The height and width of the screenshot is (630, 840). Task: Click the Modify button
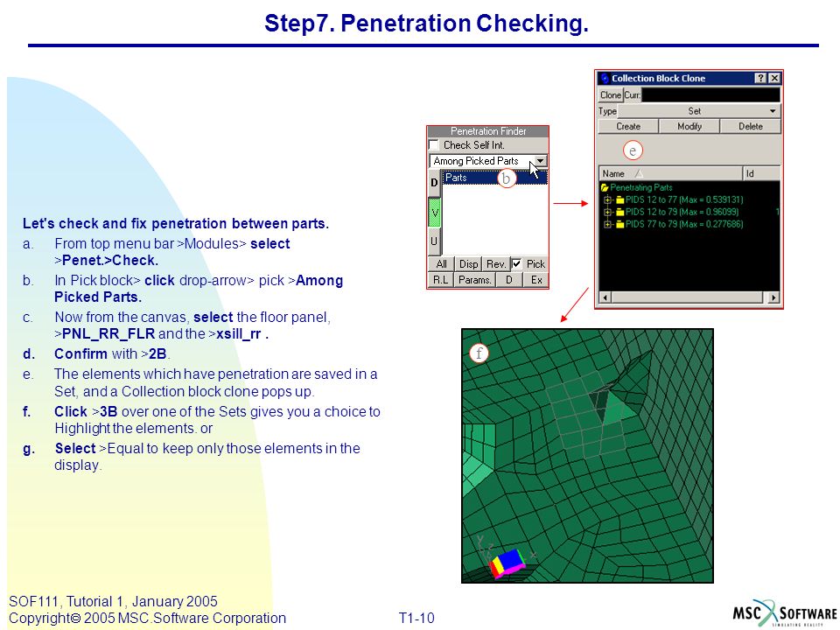pyautogui.click(x=689, y=126)
